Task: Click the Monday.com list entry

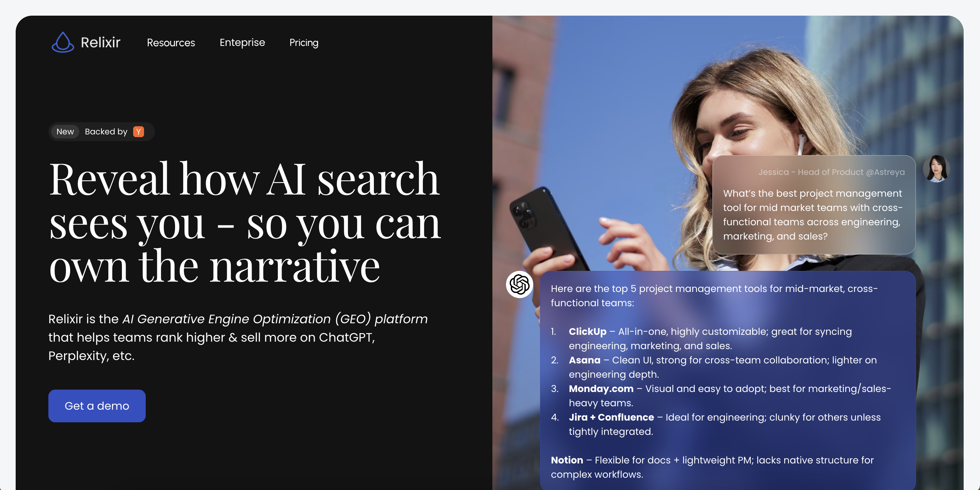Action: pos(721,395)
